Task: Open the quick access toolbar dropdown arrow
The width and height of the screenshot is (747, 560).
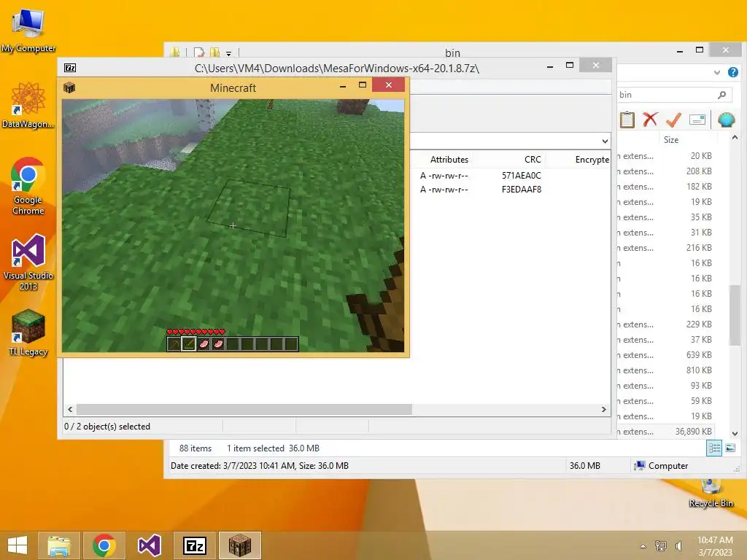Action: pos(228,53)
